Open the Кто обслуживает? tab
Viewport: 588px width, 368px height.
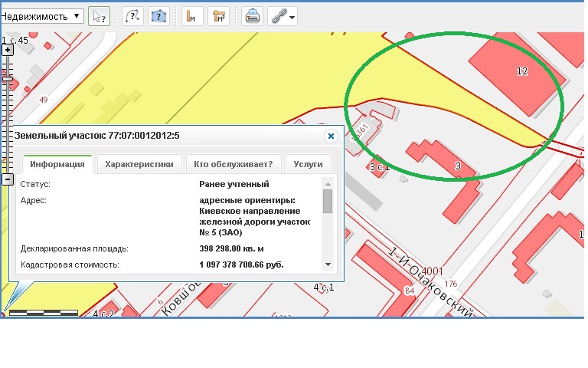pyautogui.click(x=238, y=164)
